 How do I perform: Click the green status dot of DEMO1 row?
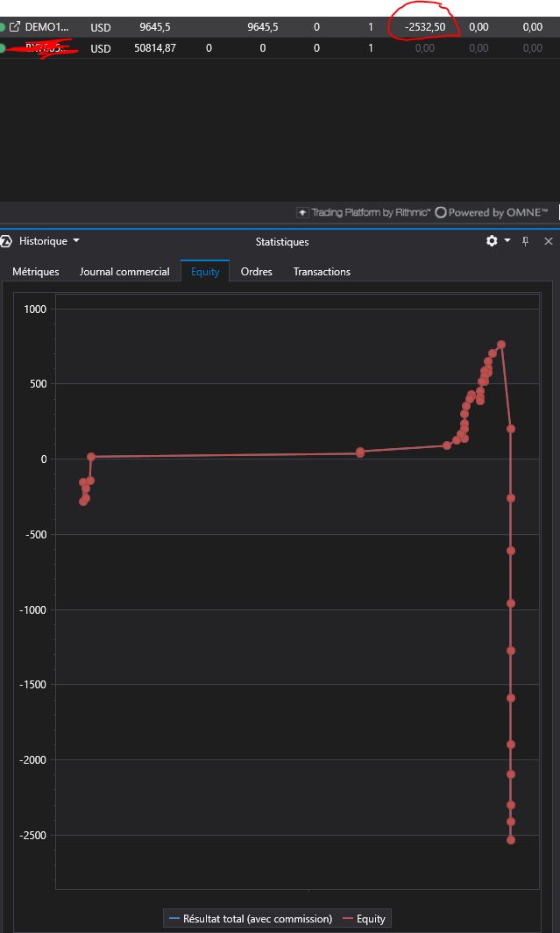coord(3,27)
